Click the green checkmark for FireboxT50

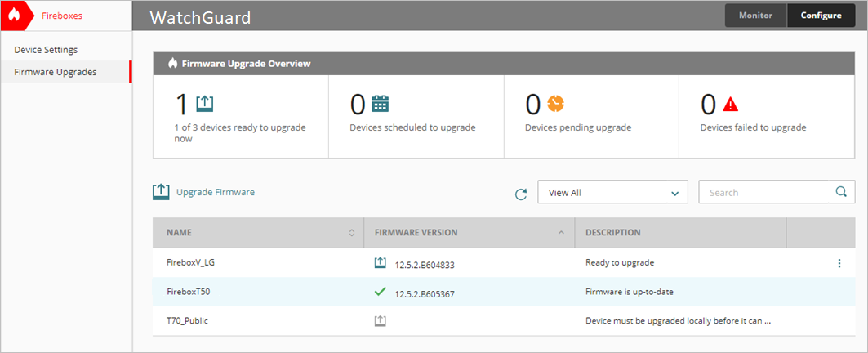(380, 292)
